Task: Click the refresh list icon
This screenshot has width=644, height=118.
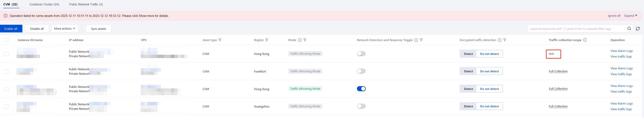Action: (x=638, y=29)
